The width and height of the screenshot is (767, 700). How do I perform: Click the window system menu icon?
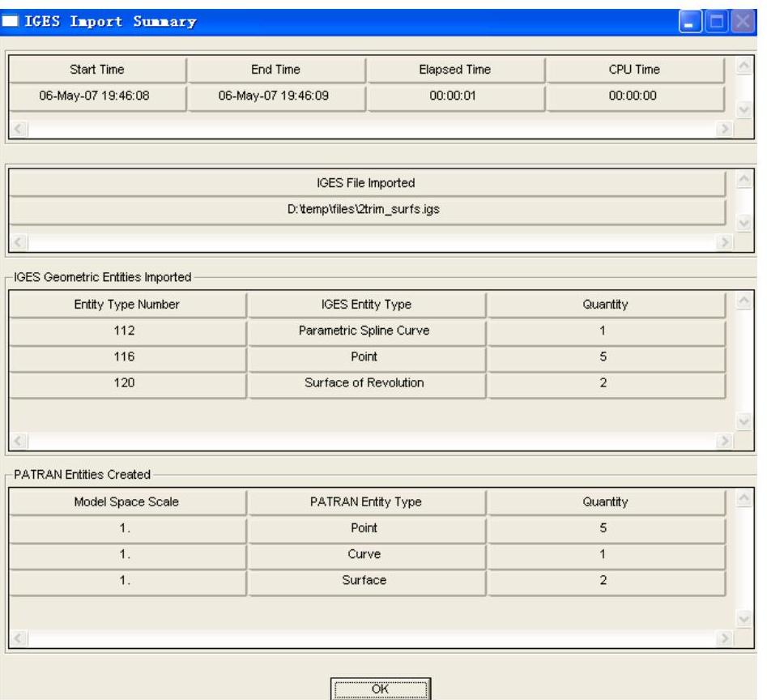[11, 21]
